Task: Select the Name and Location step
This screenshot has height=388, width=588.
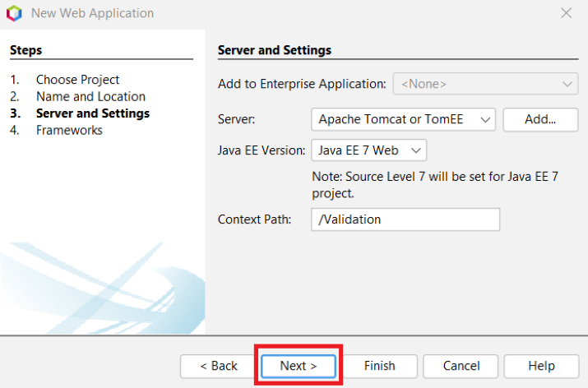Action: pos(90,96)
